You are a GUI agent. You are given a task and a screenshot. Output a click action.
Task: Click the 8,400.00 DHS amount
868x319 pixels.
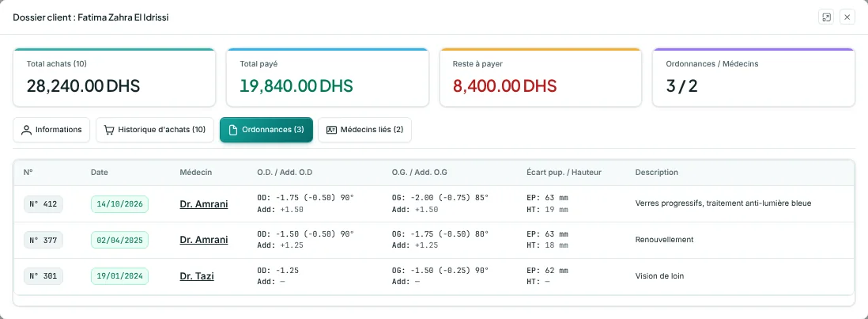505,85
